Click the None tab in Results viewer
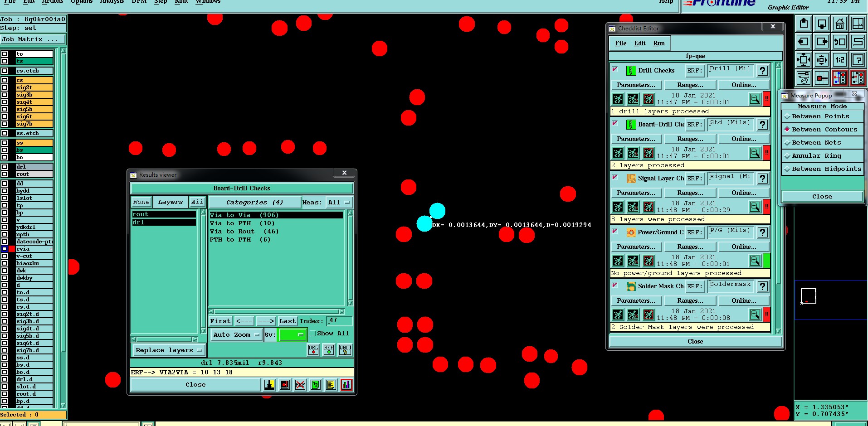Viewport: 868px width, 426px height. click(x=141, y=202)
